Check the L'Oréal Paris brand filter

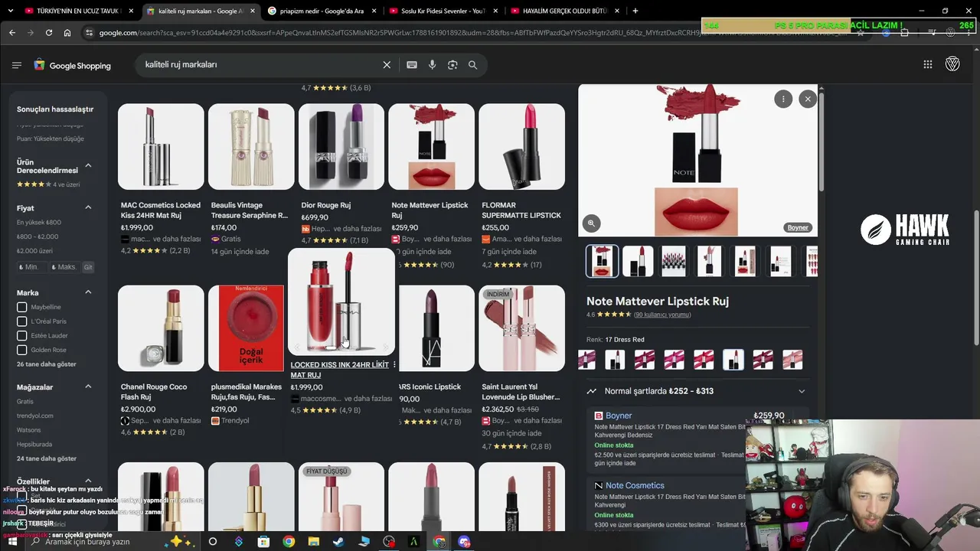22,321
